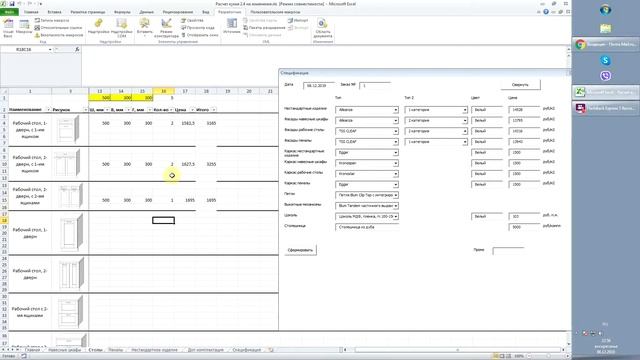640x360 pixels.
Task: Click the Свернуть button
Action: [x=520, y=84]
